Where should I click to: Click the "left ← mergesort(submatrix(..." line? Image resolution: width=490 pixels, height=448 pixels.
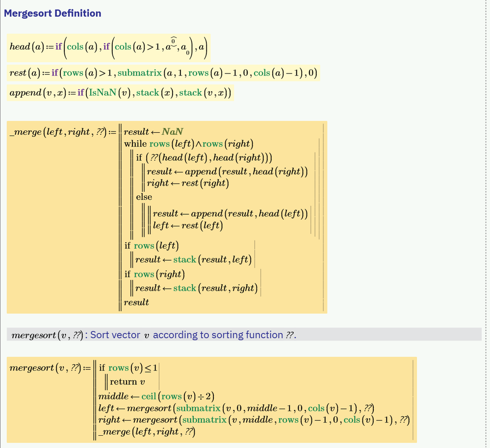[x=236, y=409]
